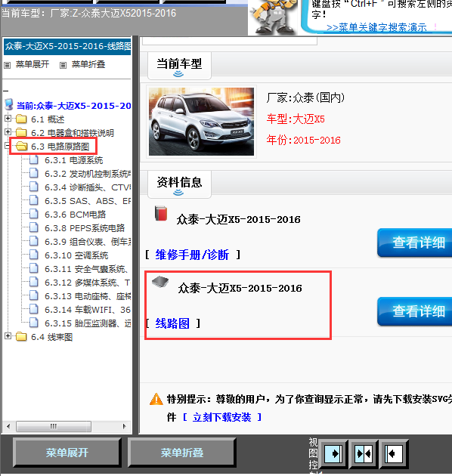The height and width of the screenshot is (476, 452).
Task: Click 查看详细 for 线路图
Action: [415, 311]
